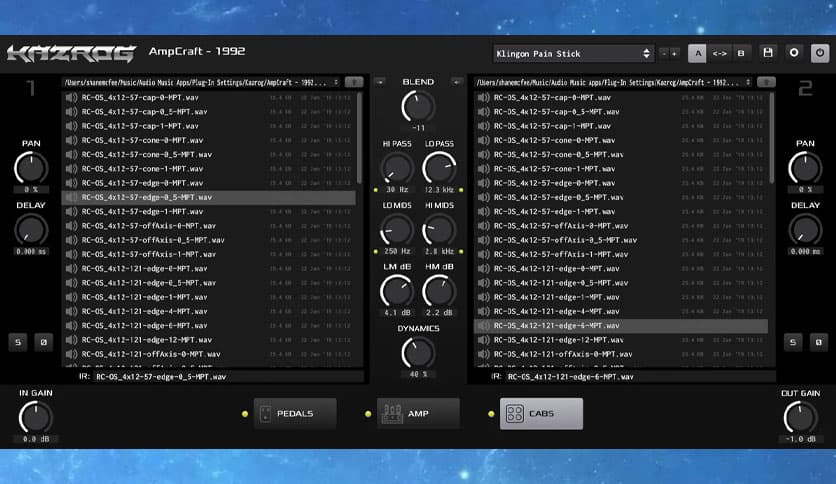The height and width of the screenshot is (484, 836).
Task: Select preset slot B
Action: point(741,53)
